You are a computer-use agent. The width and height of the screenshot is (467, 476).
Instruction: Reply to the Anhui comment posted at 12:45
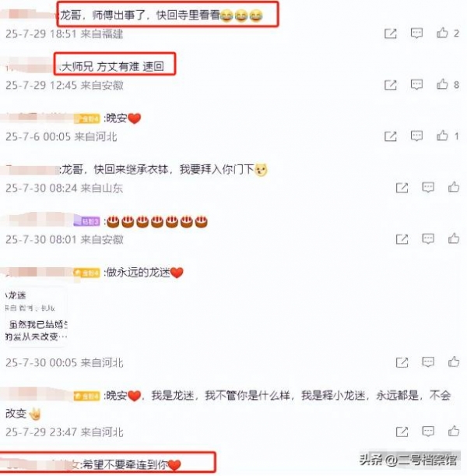[x=416, y=84]
